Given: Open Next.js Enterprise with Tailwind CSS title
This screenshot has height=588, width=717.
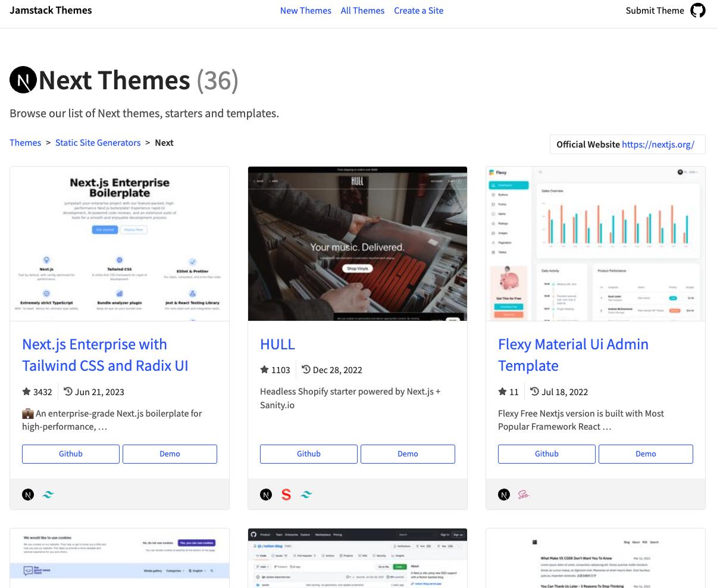Looking at the screenshot, I should click(x=105, y=355).
